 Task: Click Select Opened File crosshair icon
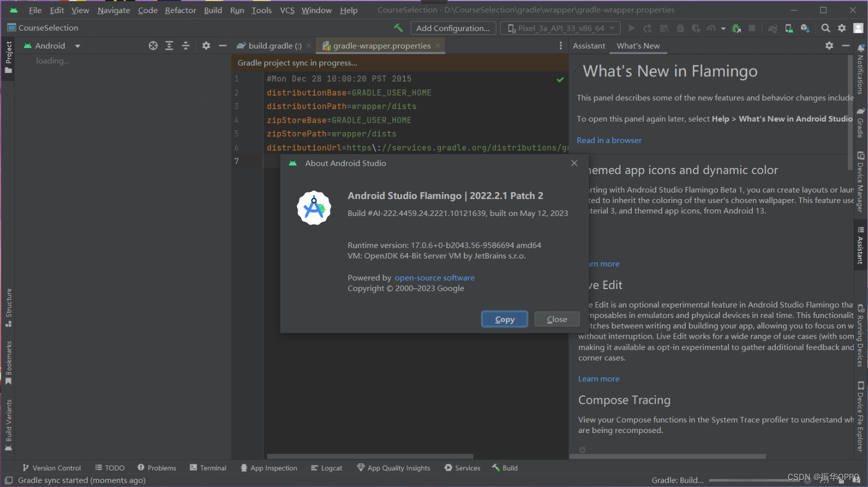(x=153, y=46)
